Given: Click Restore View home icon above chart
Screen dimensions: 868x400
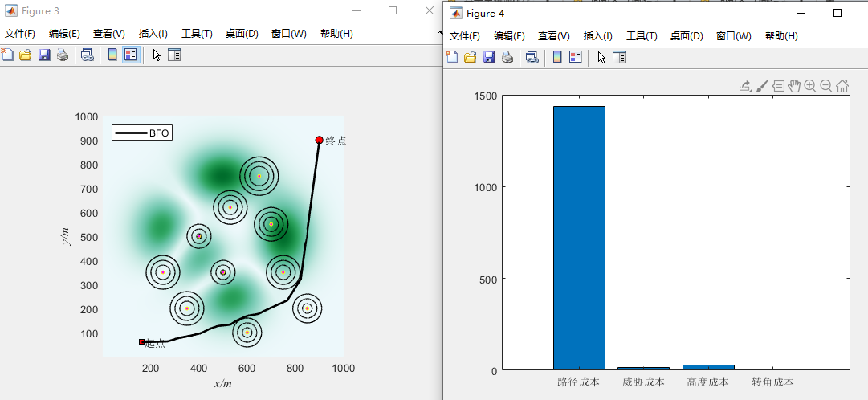Looking at the screenshot, I should click(x=842, y=86).
